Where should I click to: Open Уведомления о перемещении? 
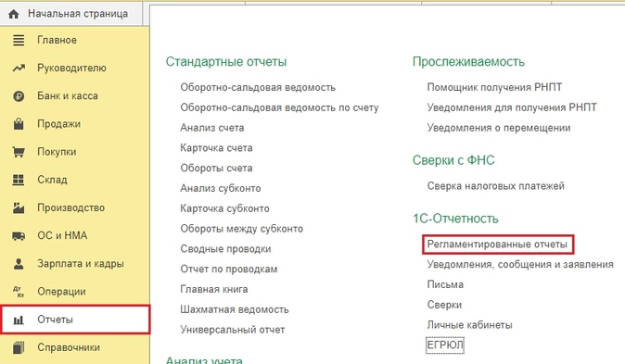499,128
